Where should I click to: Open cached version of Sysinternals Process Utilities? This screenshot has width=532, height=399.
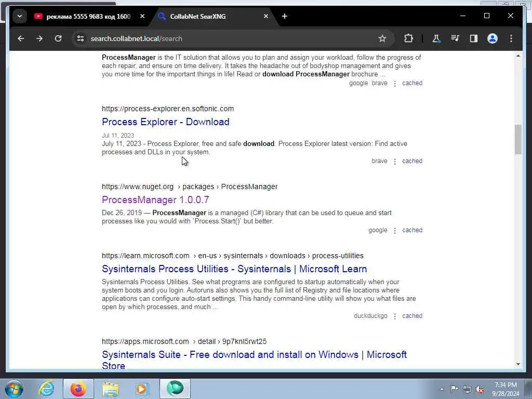(412, 316)
